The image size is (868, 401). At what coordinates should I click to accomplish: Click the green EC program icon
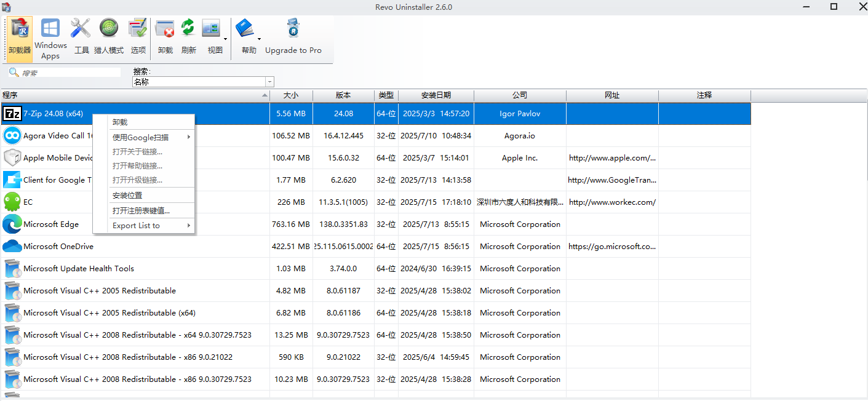click(12, 202)
